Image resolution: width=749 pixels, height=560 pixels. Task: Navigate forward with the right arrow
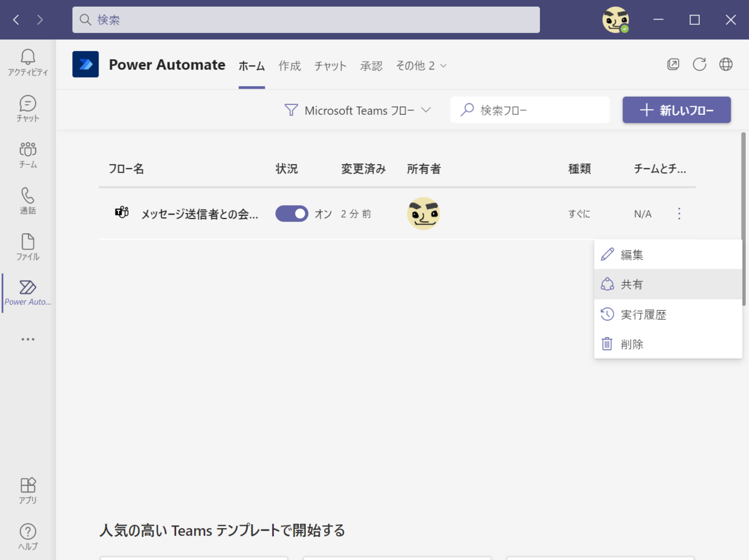click(x=40, y=20)
